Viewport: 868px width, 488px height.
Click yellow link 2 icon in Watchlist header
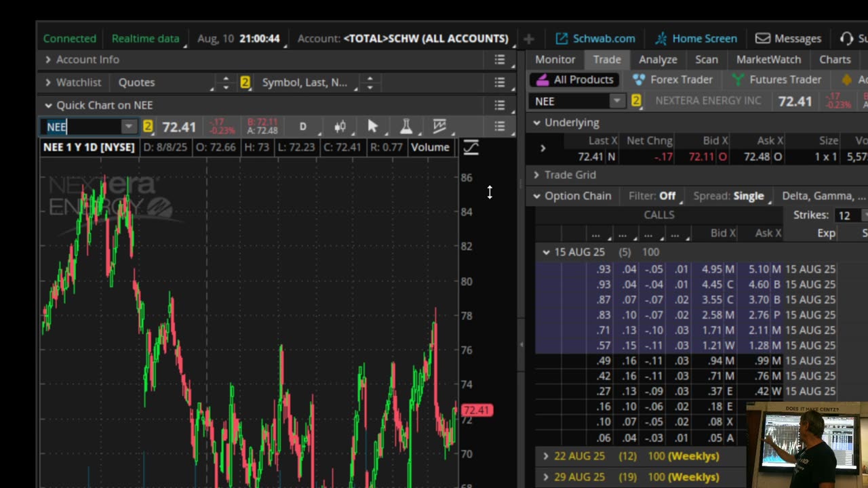click(x=245, y=82)
